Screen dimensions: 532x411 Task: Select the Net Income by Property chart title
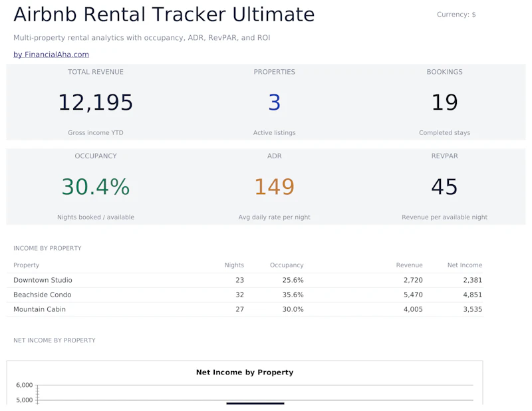[x=245, y=372]
